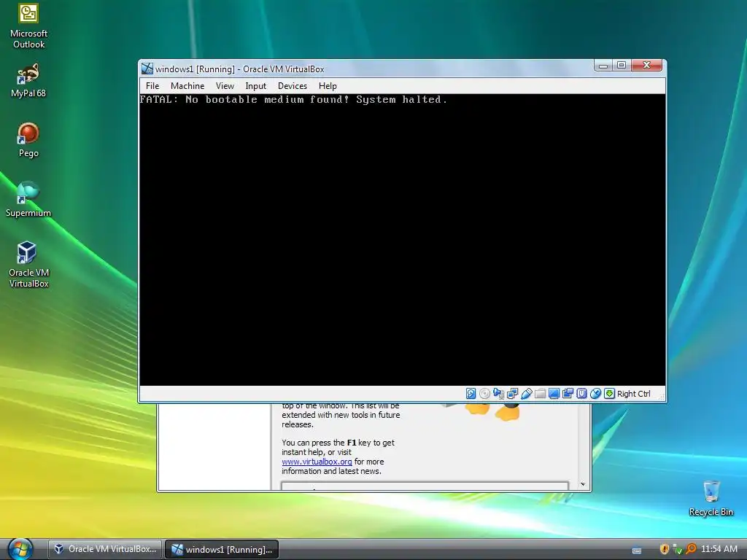Click the security shield alert tray icon

pyautogui.click(x=664, y=549)
